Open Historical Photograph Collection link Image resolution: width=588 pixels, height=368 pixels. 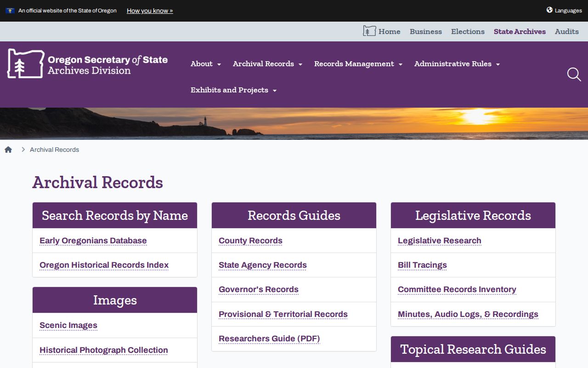tap(104, 350)
